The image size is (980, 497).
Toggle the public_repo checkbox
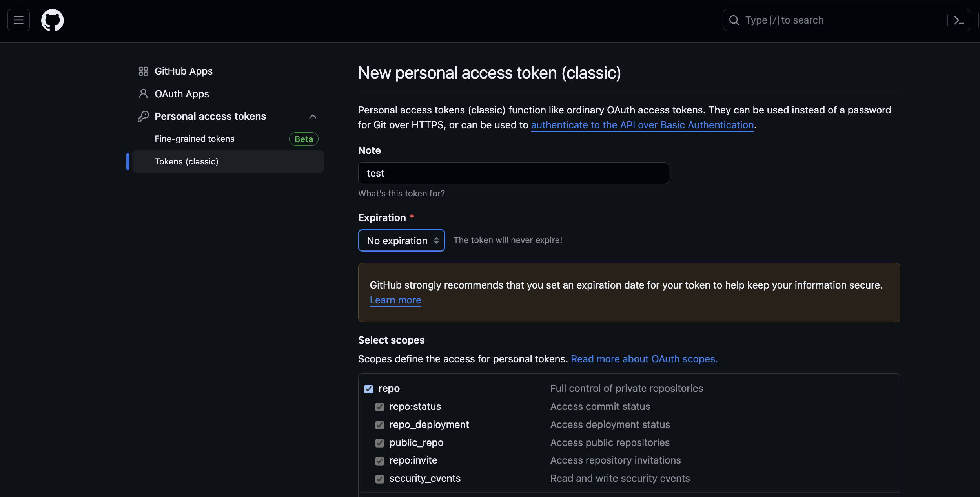pyautogui.click(x=379, y=443)
